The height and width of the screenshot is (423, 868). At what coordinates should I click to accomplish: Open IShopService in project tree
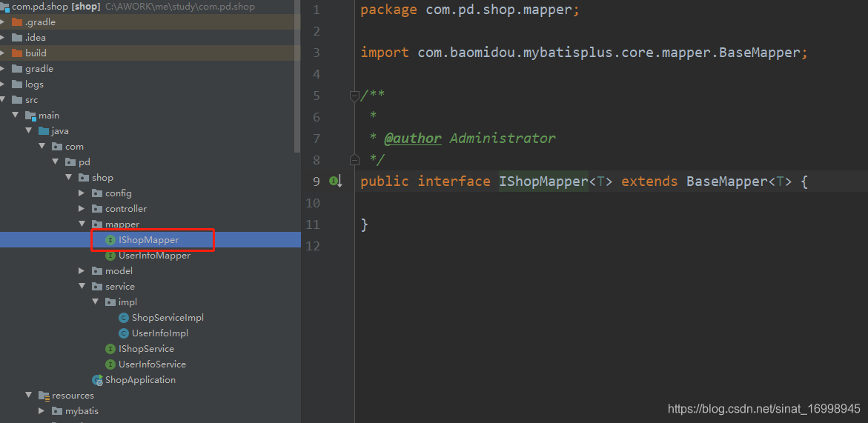146,349
